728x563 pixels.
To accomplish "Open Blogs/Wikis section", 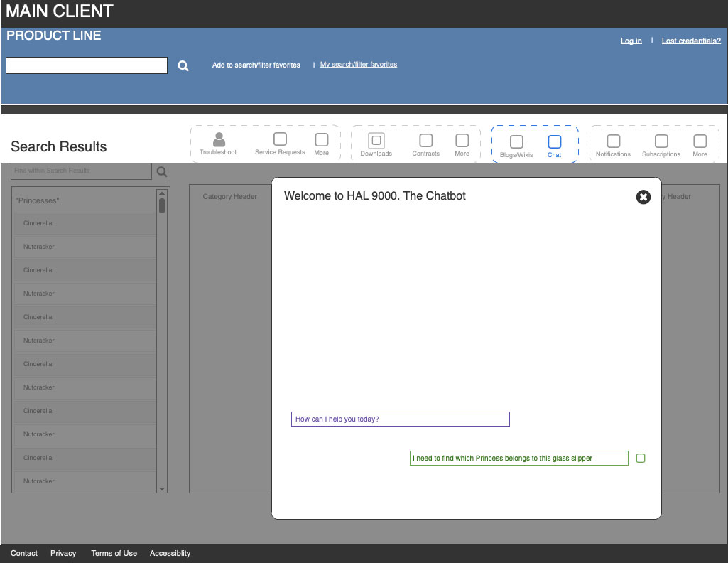I will (516, 142).
